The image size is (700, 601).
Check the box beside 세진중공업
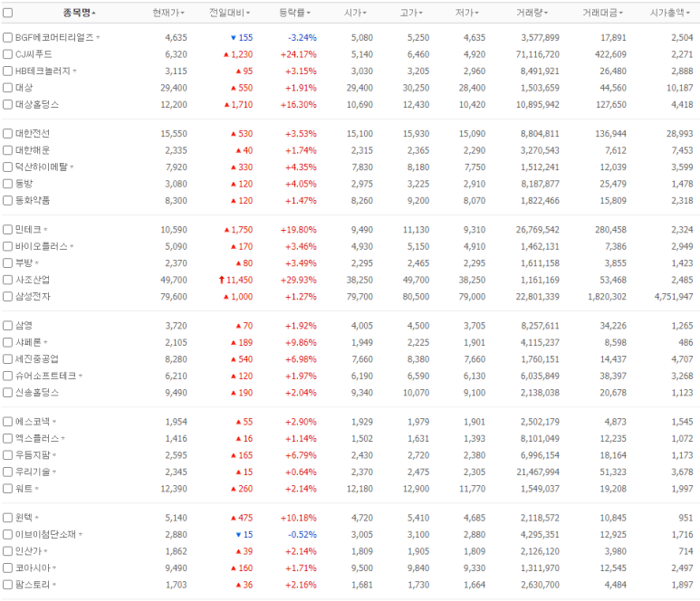(7, 359)
